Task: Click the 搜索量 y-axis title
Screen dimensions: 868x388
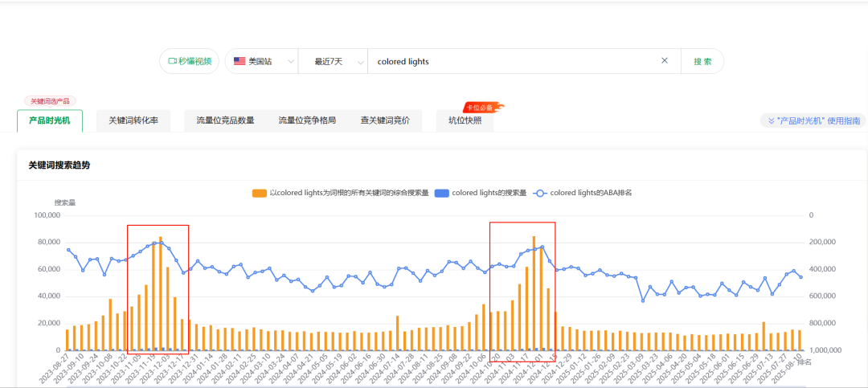Action: (65, 202)
